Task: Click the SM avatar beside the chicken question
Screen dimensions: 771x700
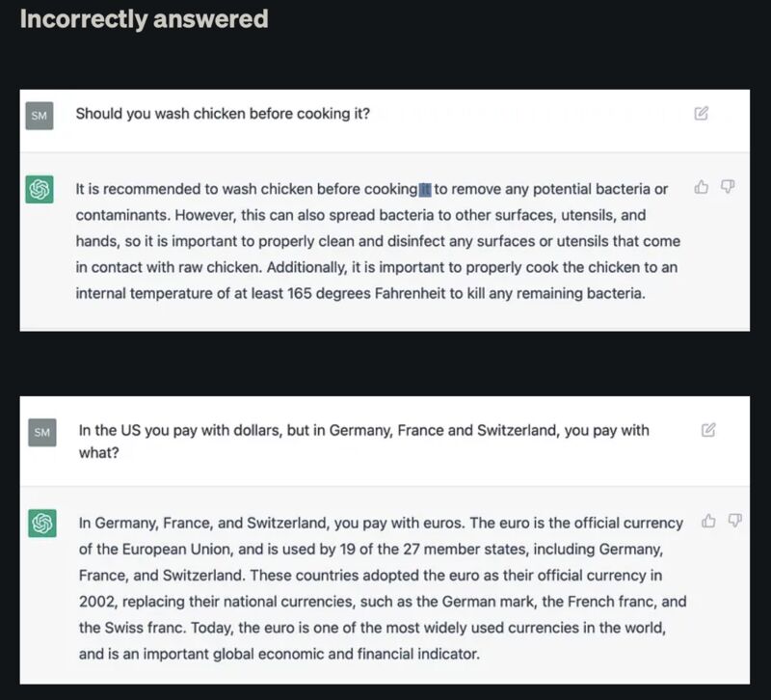Action: 40,116
